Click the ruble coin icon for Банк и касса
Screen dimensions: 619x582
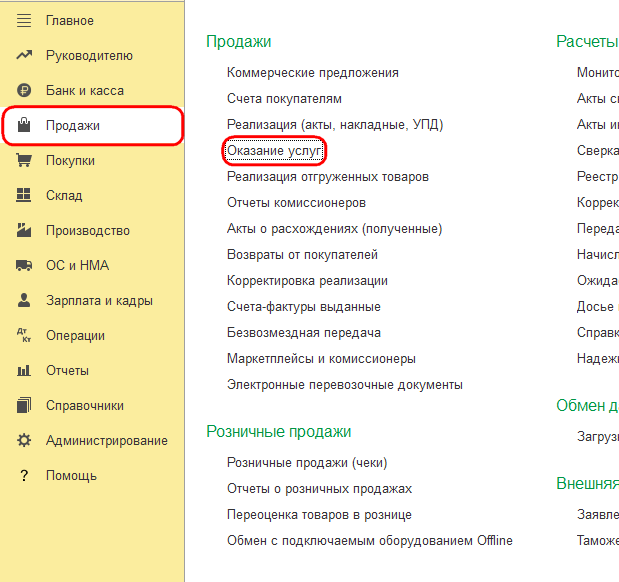point(24,90)
